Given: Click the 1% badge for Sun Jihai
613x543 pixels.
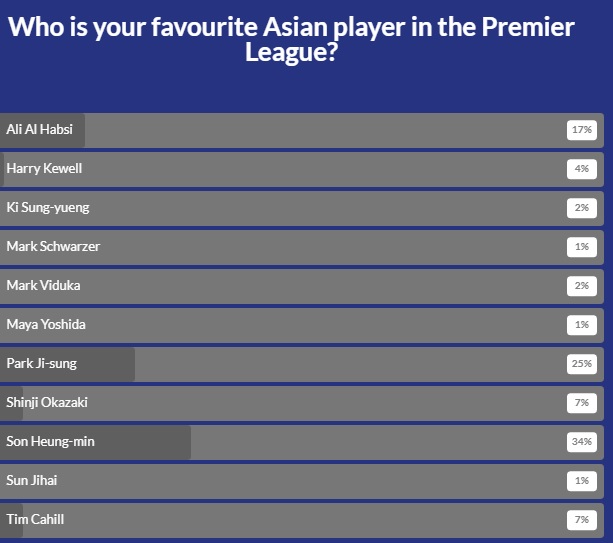Looking at the screenshot, I should [581, 480].
